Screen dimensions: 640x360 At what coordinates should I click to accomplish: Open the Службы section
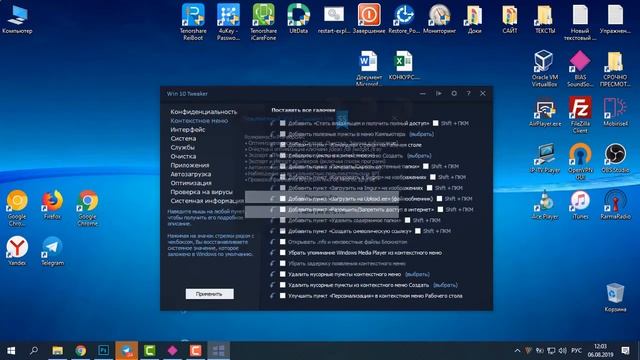[x=182, y=147]
